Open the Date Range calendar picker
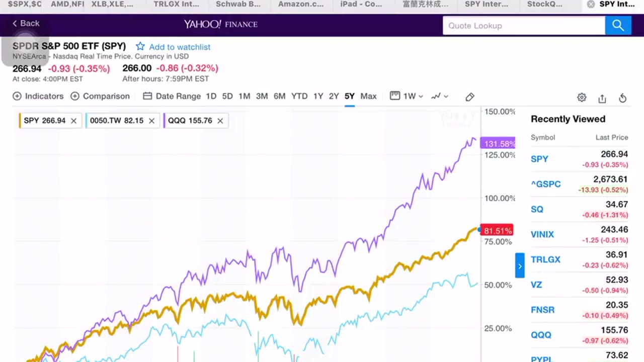 pyautogui.click(x=172, y=96)
